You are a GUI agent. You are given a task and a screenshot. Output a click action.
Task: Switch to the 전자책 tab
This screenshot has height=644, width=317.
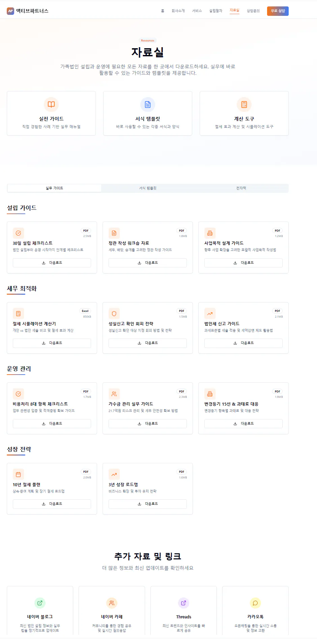point(241,188)
